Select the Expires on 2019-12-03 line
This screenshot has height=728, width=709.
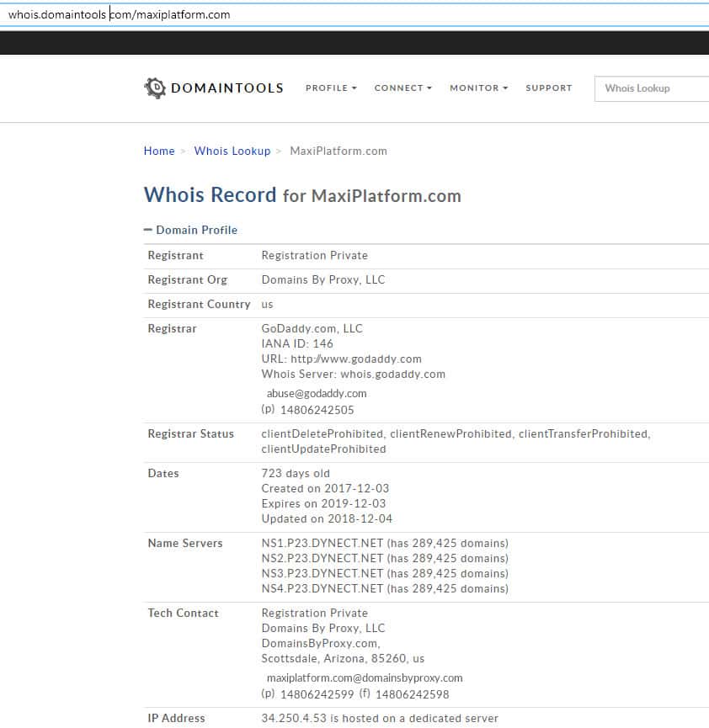[323, 504]
